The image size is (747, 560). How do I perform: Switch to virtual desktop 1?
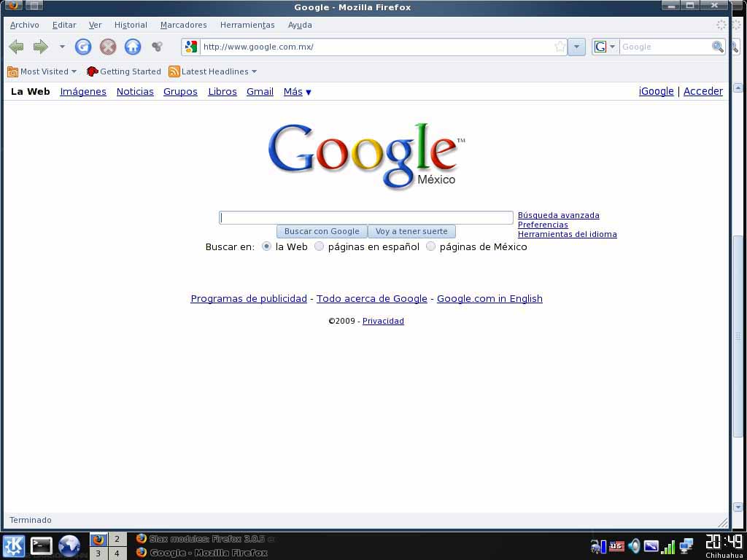tap(98, 540)
